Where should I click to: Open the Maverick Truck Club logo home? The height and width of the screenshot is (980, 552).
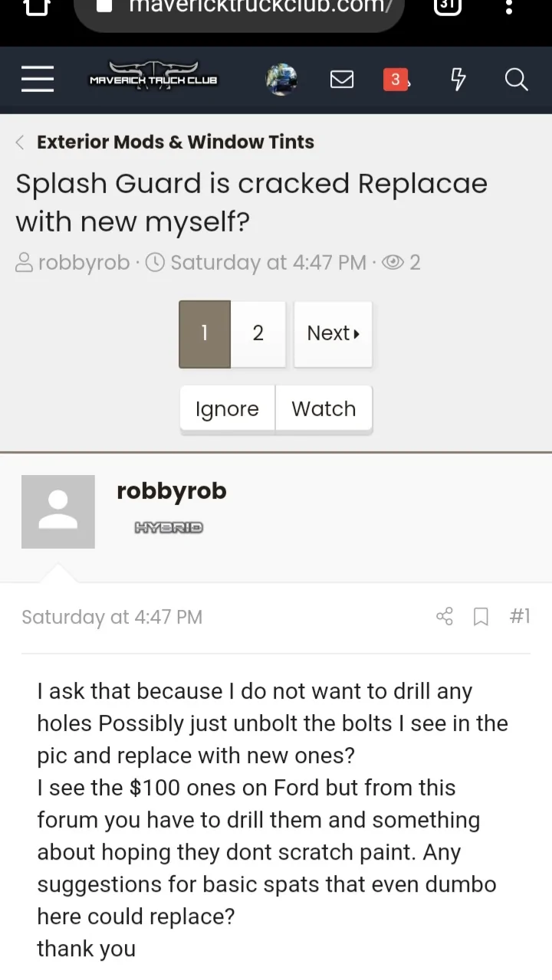coord(153,78)
